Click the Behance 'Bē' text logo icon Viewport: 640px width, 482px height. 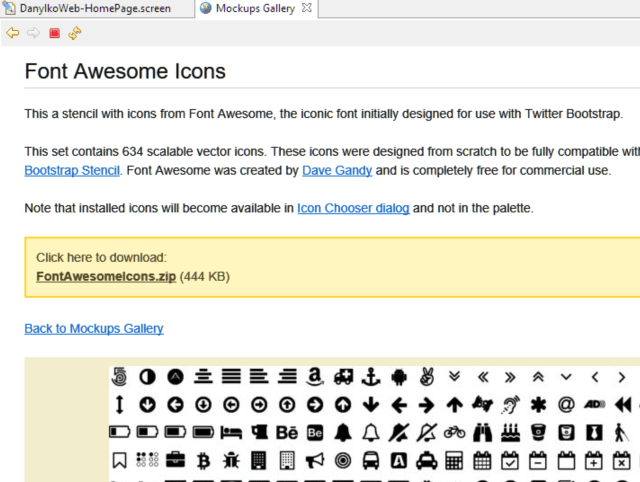(287, 433)
